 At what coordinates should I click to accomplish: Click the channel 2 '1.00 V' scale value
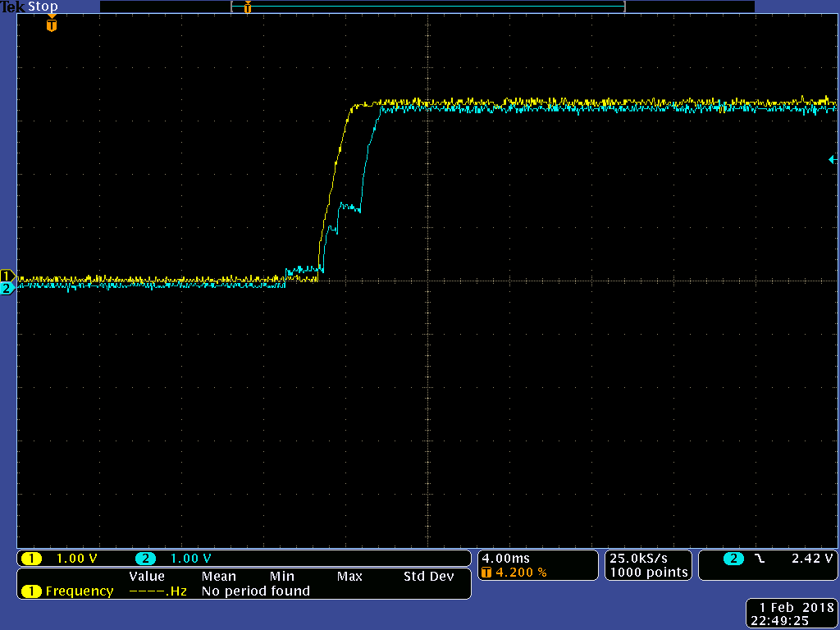click(x=190, y=559)
